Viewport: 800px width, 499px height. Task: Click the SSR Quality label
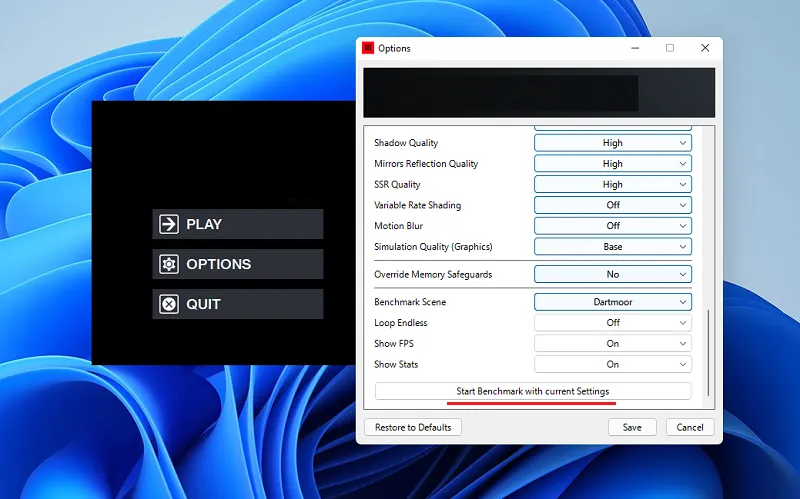pos(397,184)
